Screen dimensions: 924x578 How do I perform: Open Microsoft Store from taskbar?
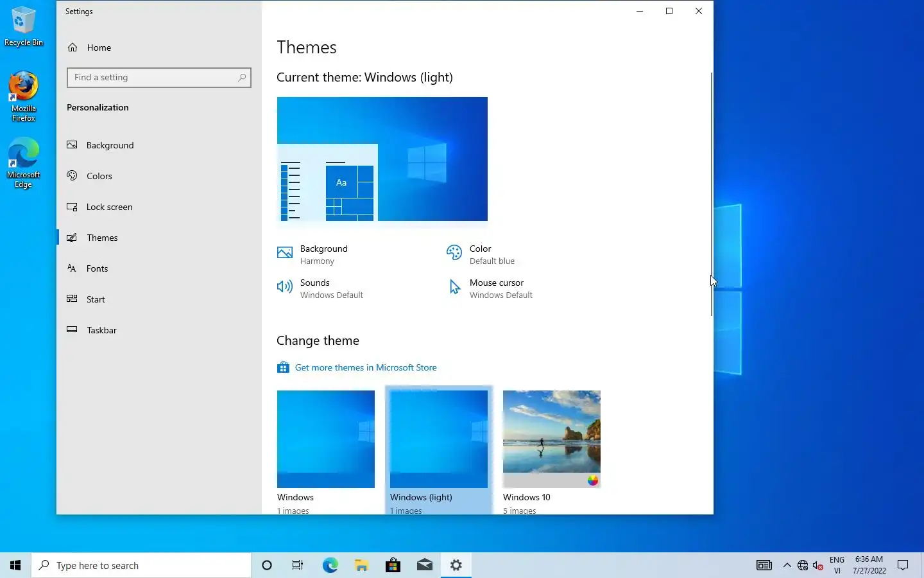point(393,565)
